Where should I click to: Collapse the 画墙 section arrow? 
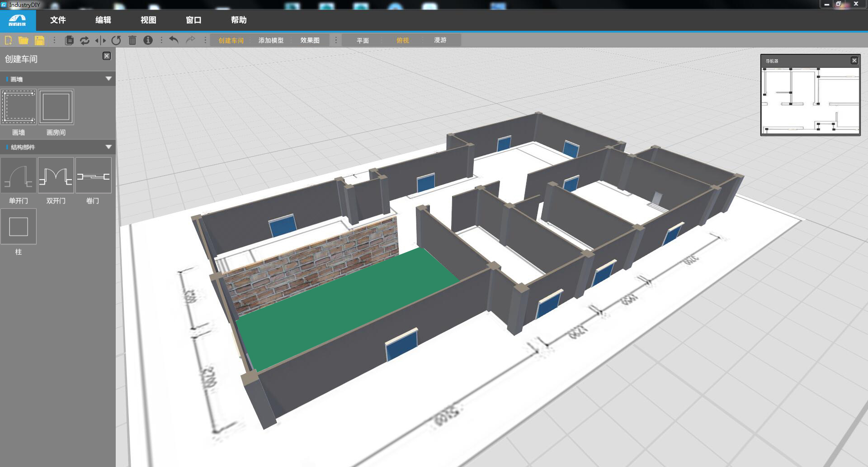(108, 79)
